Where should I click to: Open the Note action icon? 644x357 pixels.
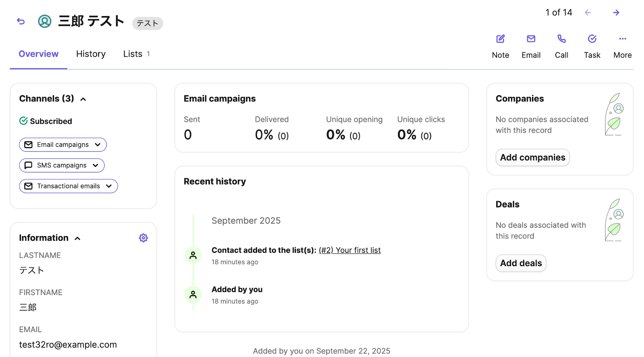[500, 39]
